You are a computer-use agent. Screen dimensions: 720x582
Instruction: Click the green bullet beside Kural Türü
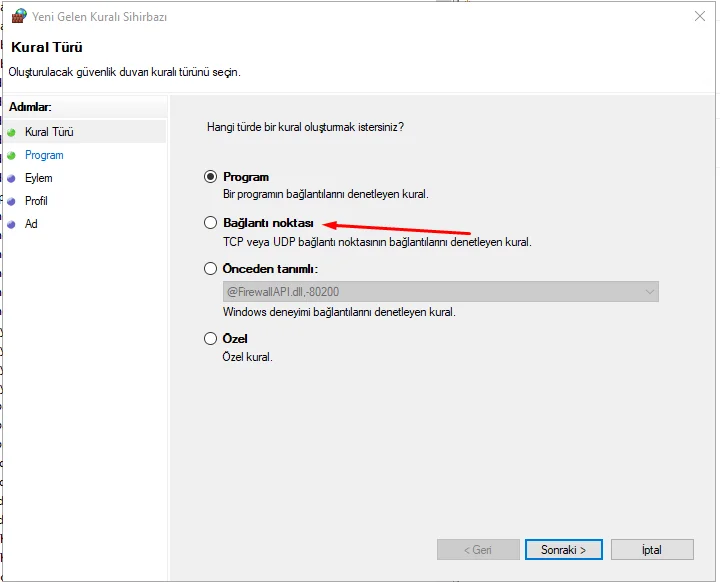[x=11, y=132]
